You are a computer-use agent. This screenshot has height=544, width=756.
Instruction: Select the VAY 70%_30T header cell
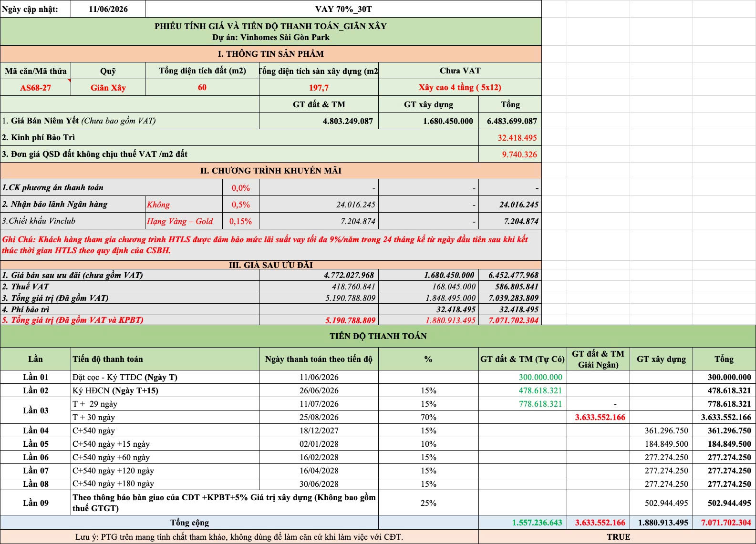pyautogui.click(x=343, y=9)
